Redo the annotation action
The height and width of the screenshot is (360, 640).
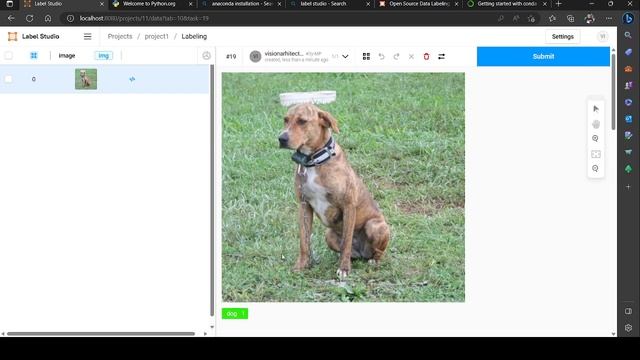[x=396, y=56]
